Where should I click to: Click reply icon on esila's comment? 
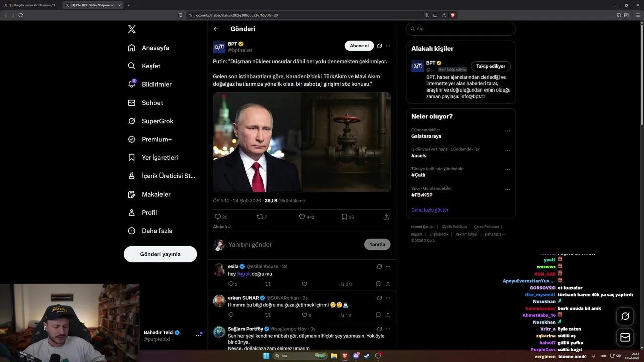click(x=231, y=284)
